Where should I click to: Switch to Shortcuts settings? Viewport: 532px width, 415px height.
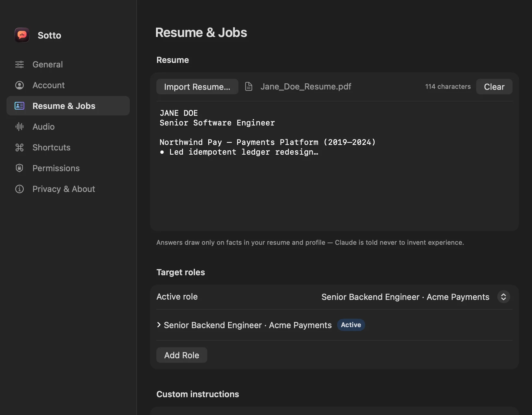pos(68,148)
